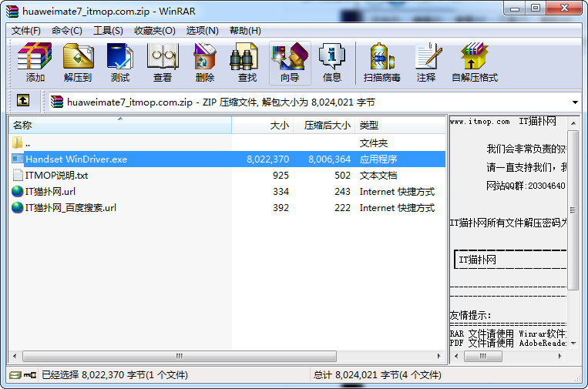This screenshot has width=588, height=389.
Task: Sort by 名称 column header
Action: pyautogui.click(x=120, y=125)
